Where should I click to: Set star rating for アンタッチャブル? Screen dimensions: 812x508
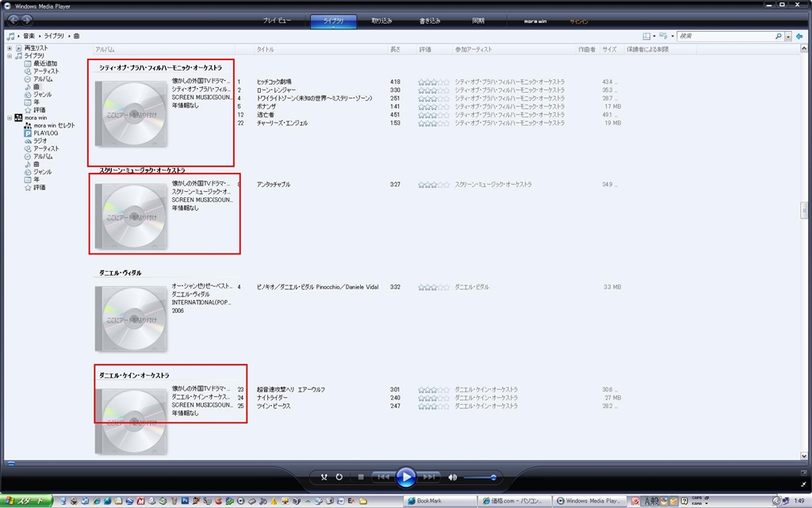(434, 184)
